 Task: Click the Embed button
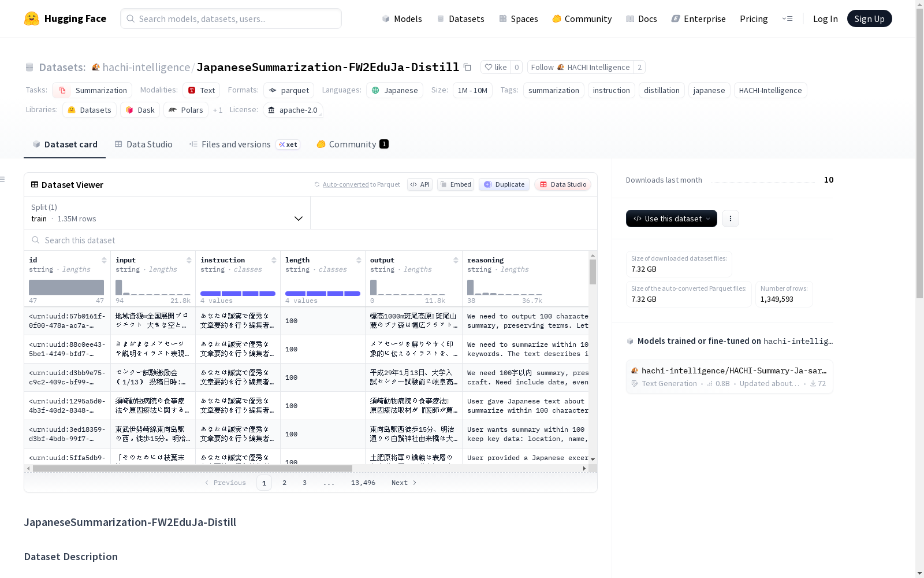pyautogui.click(x=456, y=184)
